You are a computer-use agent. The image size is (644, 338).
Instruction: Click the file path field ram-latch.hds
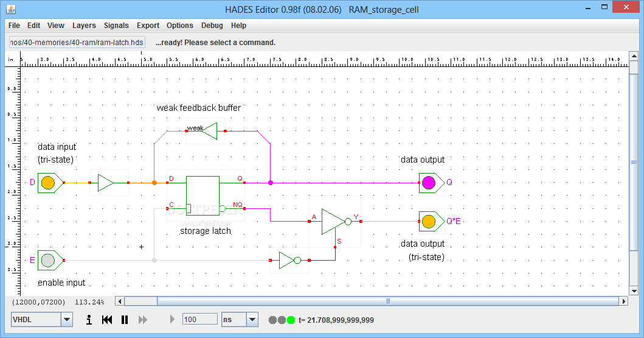[77, 43]
